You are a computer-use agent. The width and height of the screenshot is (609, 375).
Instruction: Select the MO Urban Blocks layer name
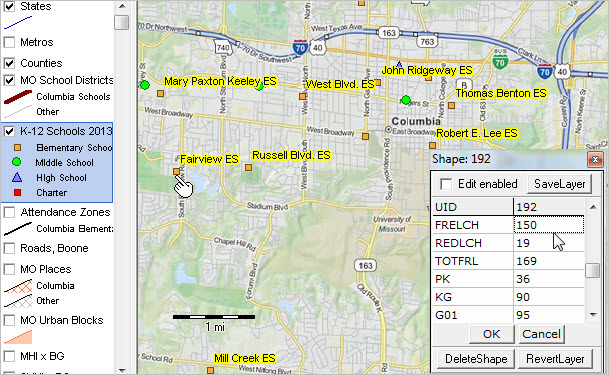click(x=62, y=320)
